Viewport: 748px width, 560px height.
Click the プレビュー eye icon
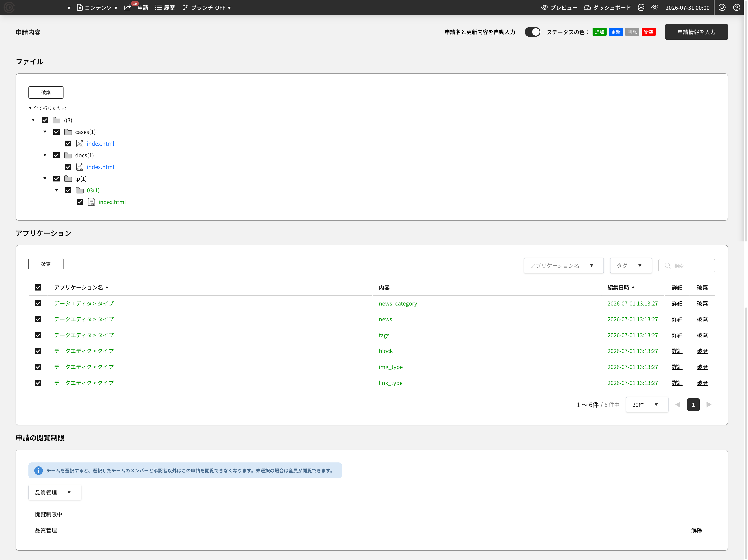[544, 7]
